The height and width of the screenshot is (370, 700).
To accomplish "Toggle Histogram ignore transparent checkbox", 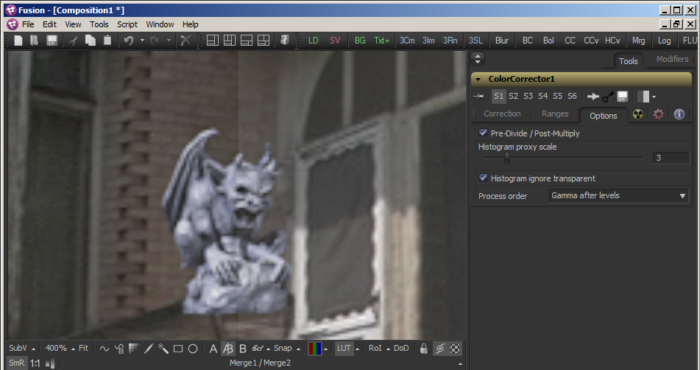I will tap(483, 178).
